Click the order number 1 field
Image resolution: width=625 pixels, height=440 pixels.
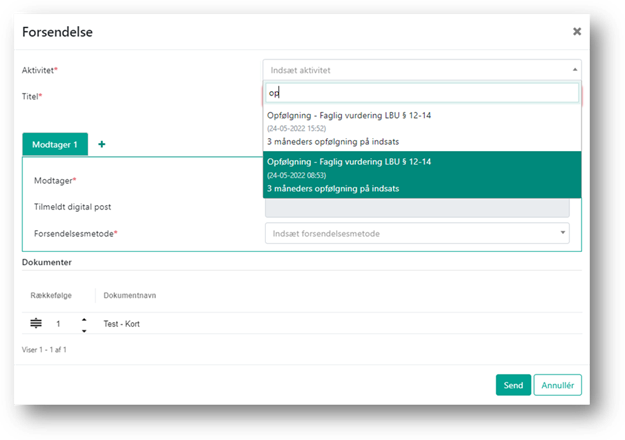59,324
